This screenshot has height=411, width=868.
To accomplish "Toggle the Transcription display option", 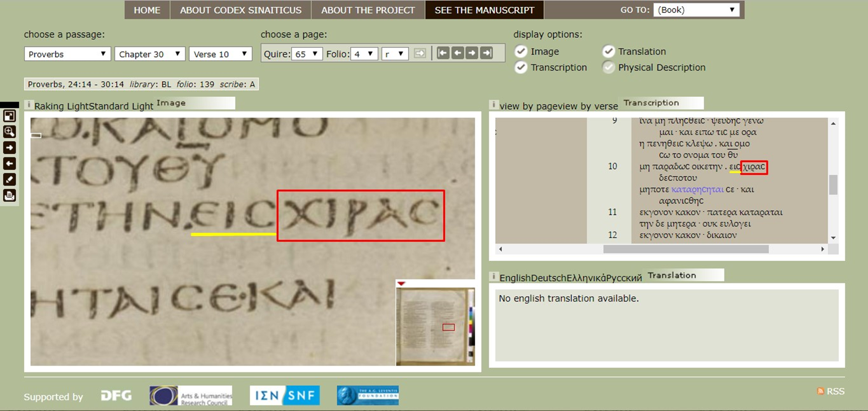I will pos(521,67).
